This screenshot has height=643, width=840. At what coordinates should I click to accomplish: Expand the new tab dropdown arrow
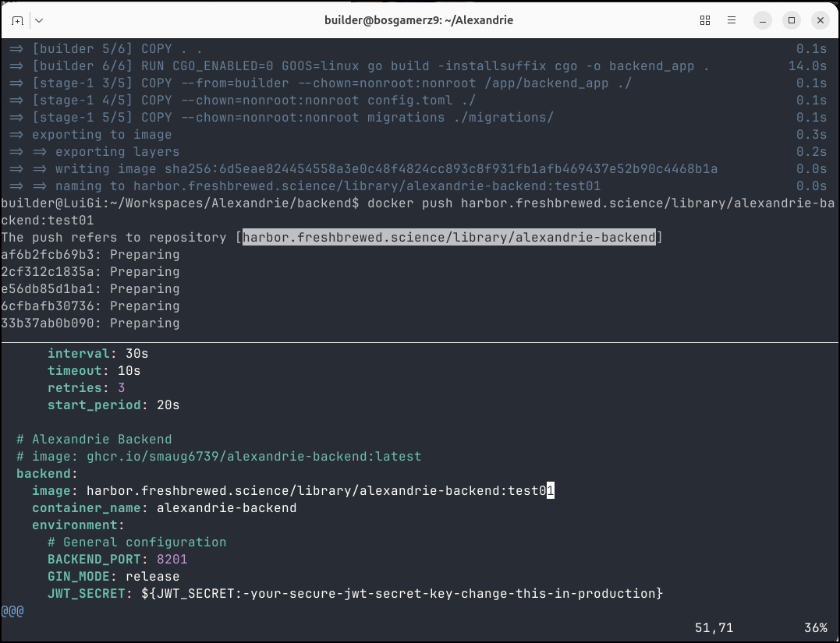click(39, 20)
